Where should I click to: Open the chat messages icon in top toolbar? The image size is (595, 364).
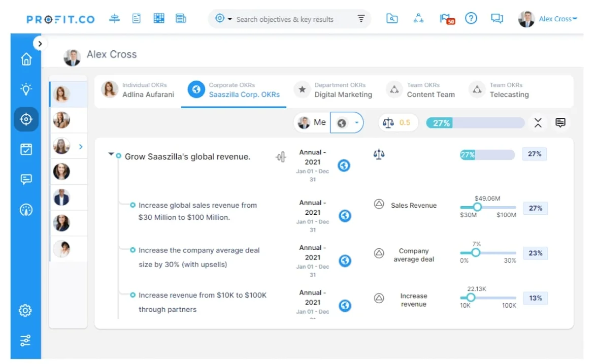tap(497, 18)
